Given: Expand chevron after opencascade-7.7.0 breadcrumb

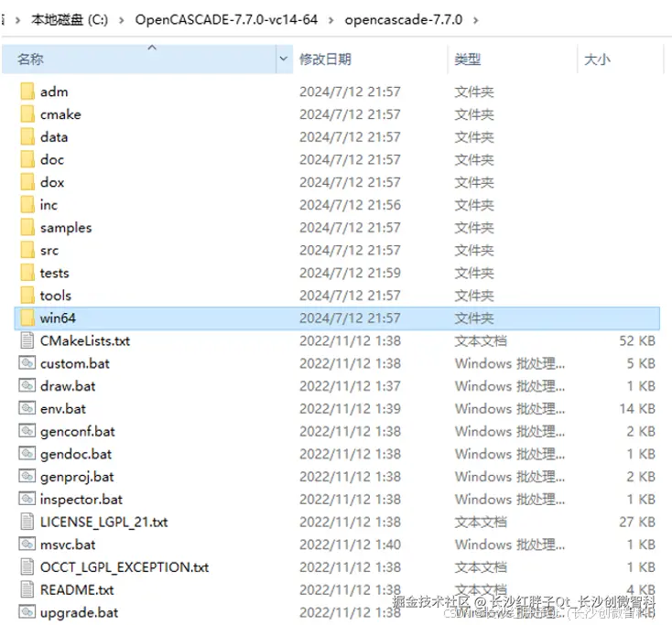Looking at the screenshot, I should pyautogui.click(x=476, y=20).
